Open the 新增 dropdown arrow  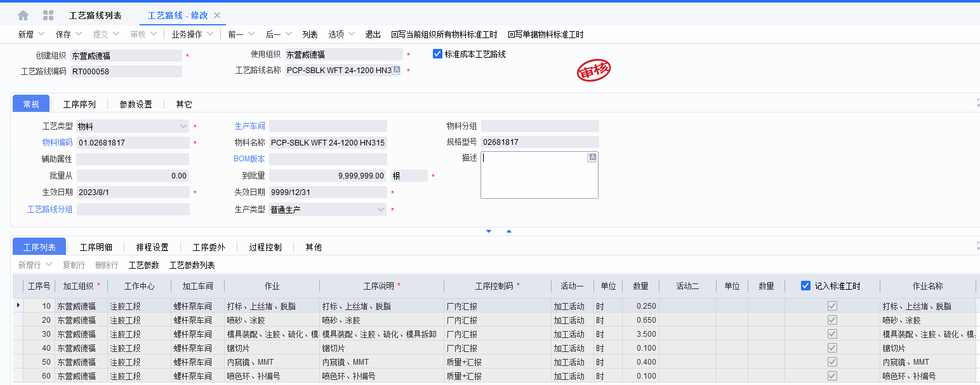(x=42, y=34)
